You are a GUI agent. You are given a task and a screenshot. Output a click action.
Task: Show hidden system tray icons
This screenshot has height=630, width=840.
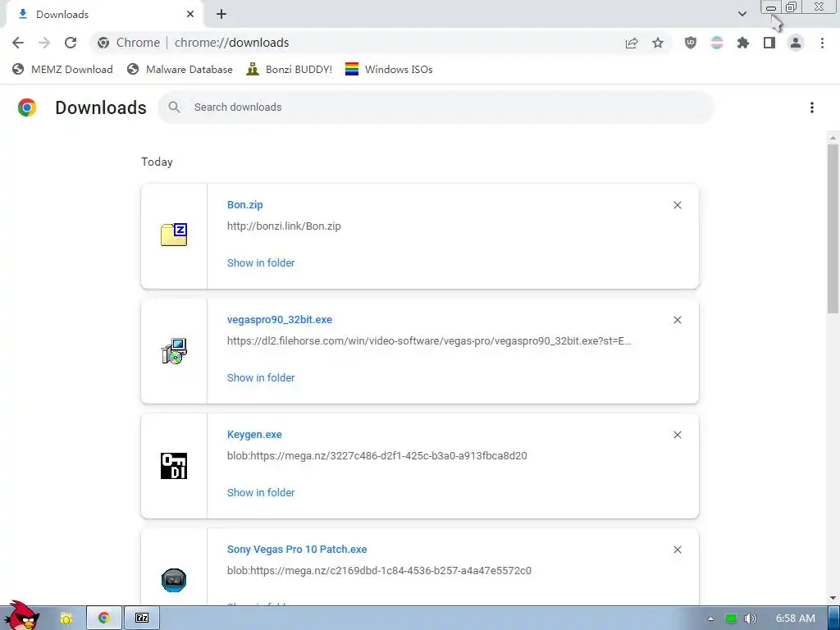(x=710, y=619)
